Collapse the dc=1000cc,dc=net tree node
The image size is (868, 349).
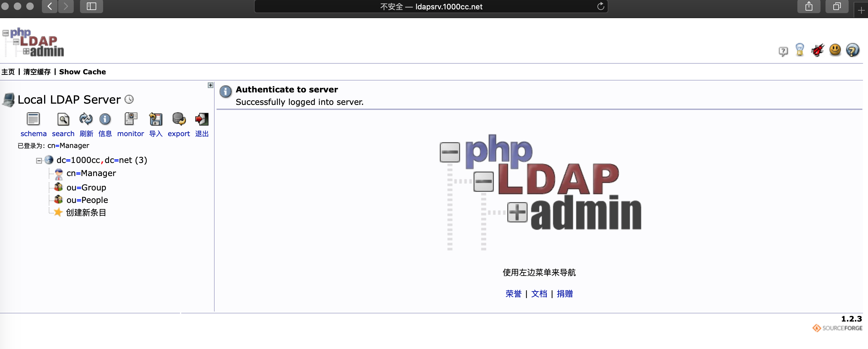(x=39, y=160)
